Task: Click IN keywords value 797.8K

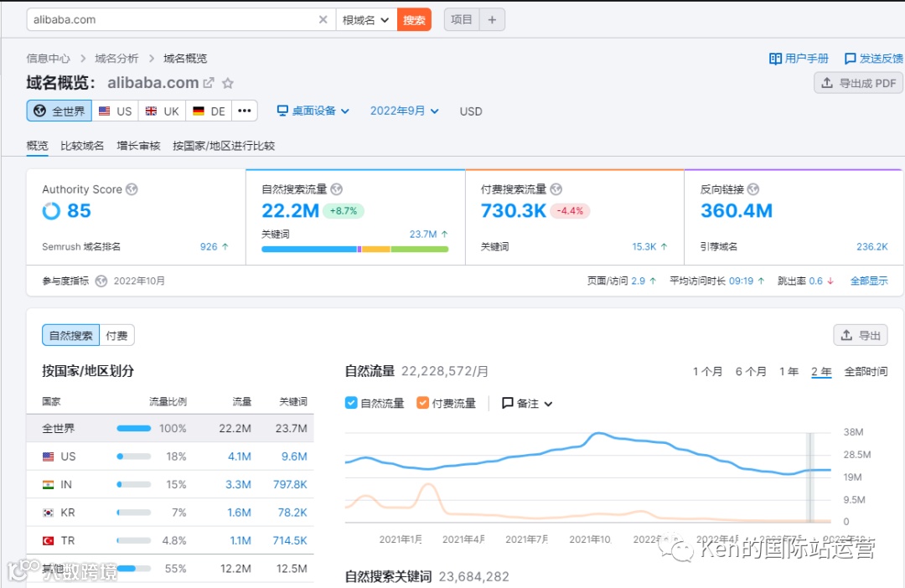Action: (290, 485)
